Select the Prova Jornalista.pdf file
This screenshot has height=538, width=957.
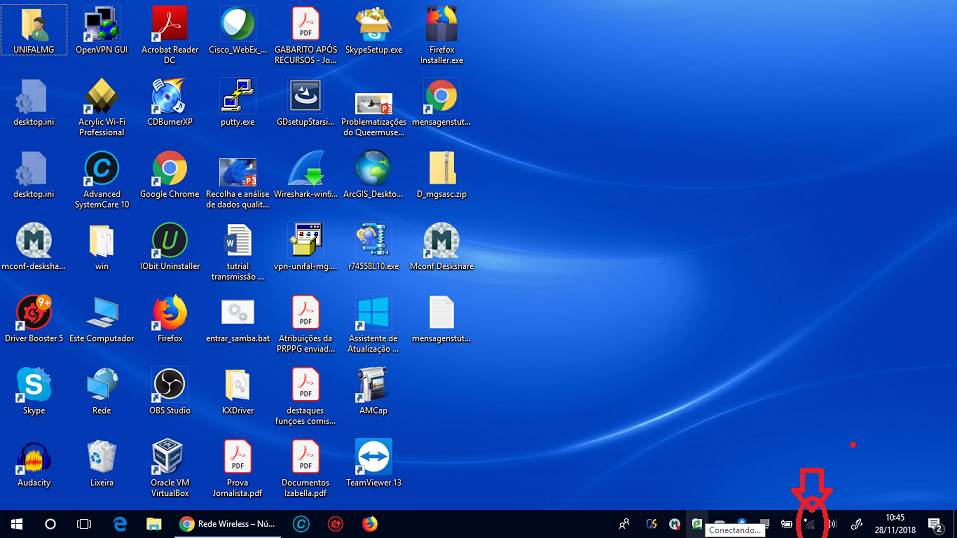[x=237, y=467]
